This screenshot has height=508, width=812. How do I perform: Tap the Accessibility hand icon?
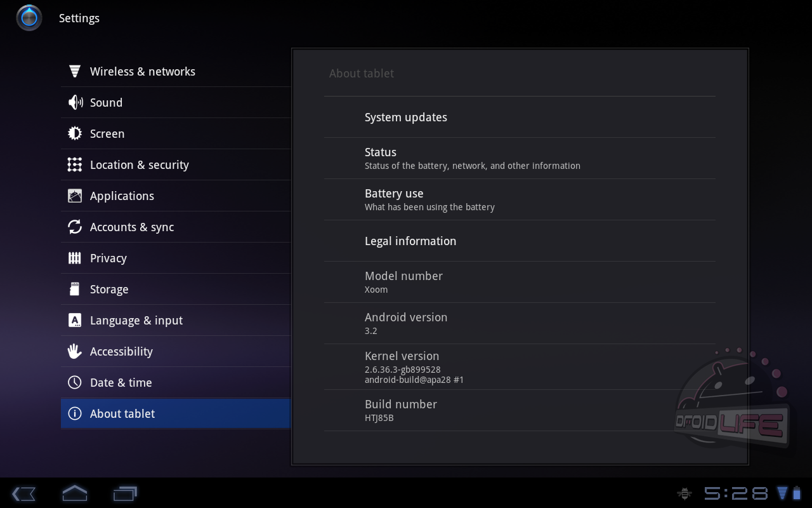coord(75,351)
